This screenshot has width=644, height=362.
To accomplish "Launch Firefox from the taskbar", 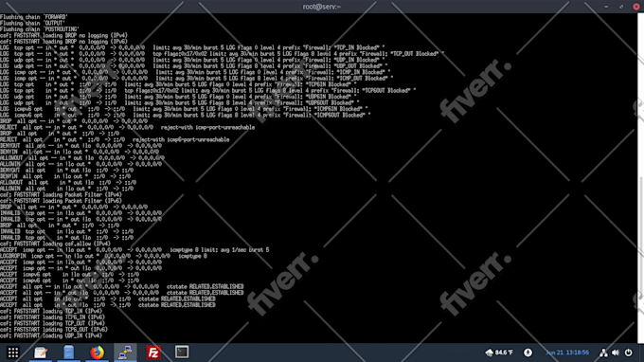I will [97, 353].
